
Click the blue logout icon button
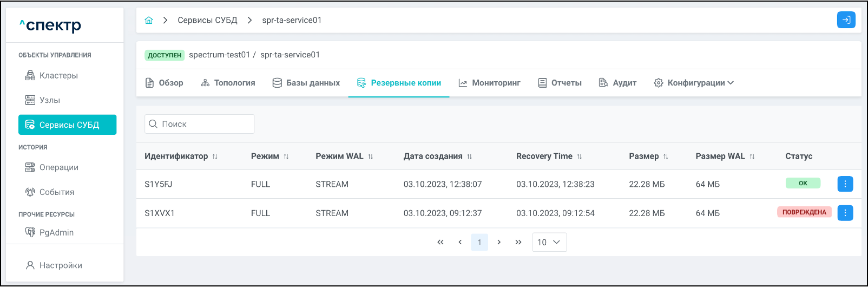coord(846,20)
